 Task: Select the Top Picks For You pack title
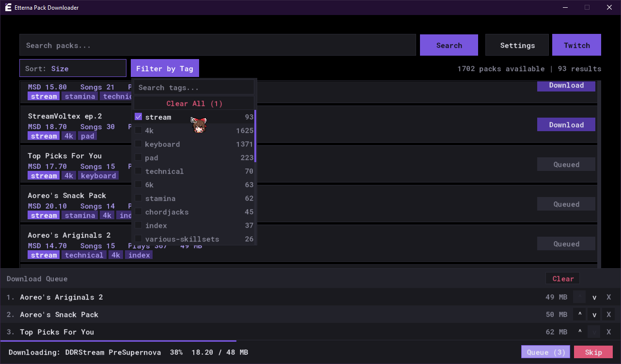[x=64, y=156]
